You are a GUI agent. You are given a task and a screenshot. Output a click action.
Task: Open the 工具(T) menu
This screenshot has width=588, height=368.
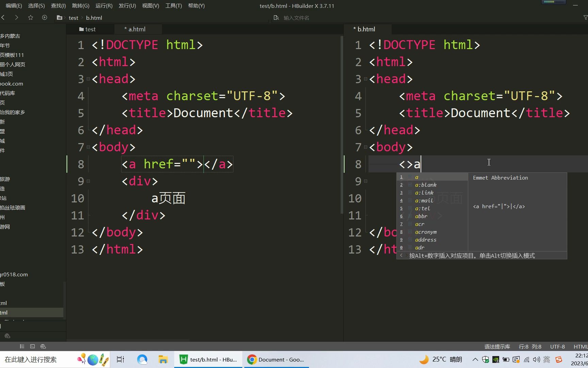[174, 5]
